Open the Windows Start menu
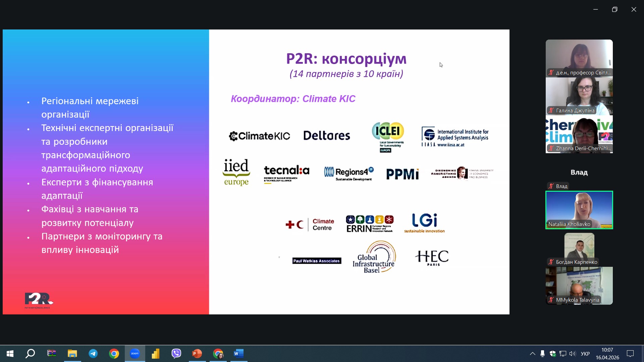Image resolution: width=644 pixels, height=362 pixels. 10,354
